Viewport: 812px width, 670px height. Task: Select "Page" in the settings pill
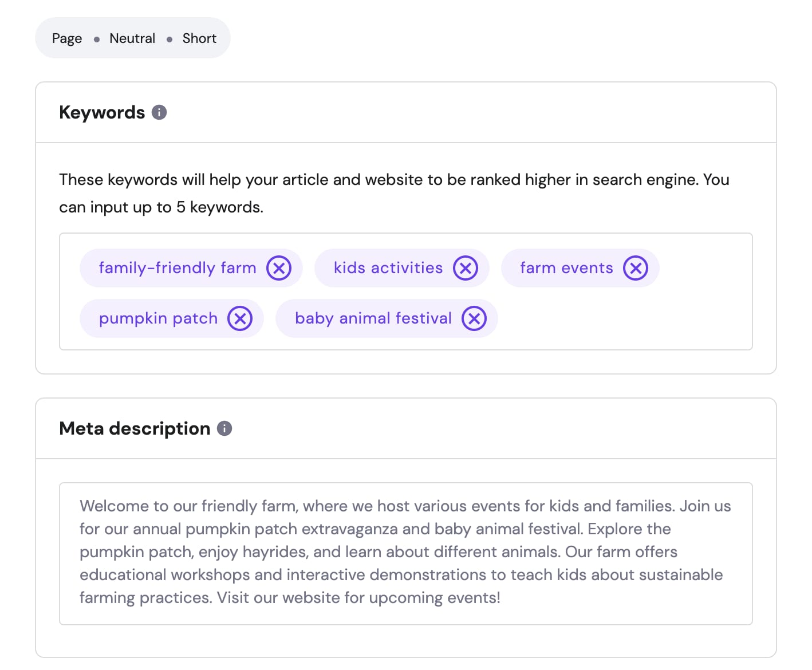(66, 38)
